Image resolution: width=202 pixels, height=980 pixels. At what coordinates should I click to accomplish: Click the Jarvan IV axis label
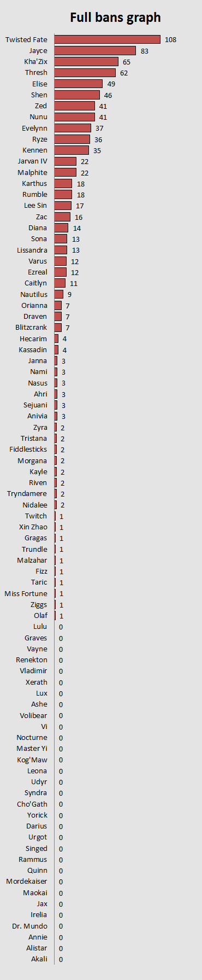click(x=33, y=161)
